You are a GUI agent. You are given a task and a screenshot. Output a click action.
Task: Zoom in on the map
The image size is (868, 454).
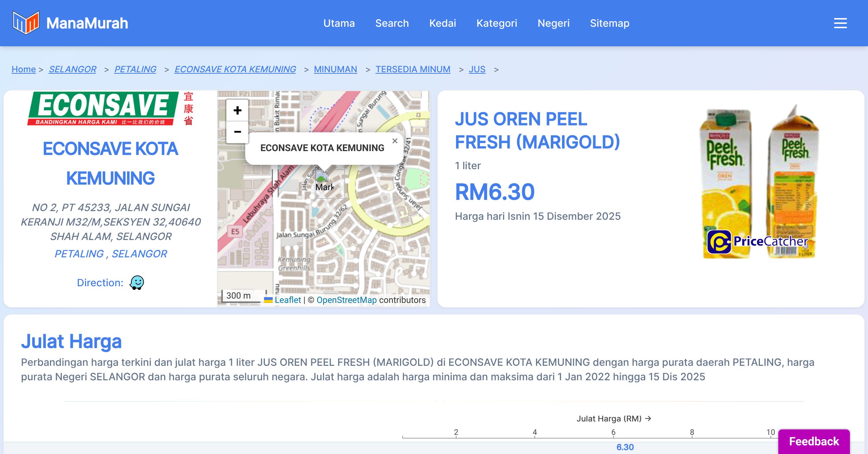coord(237,111)
